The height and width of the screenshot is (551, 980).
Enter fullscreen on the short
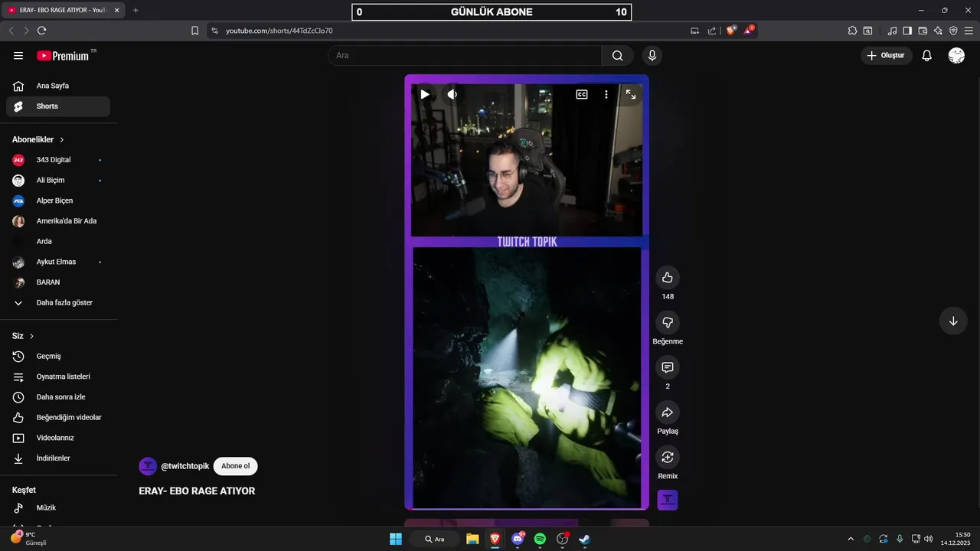(631, 94)
